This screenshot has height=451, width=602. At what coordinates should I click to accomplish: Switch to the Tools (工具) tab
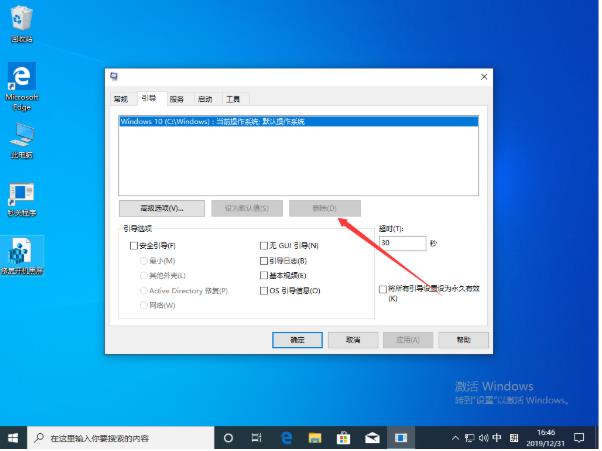(233, 99)
